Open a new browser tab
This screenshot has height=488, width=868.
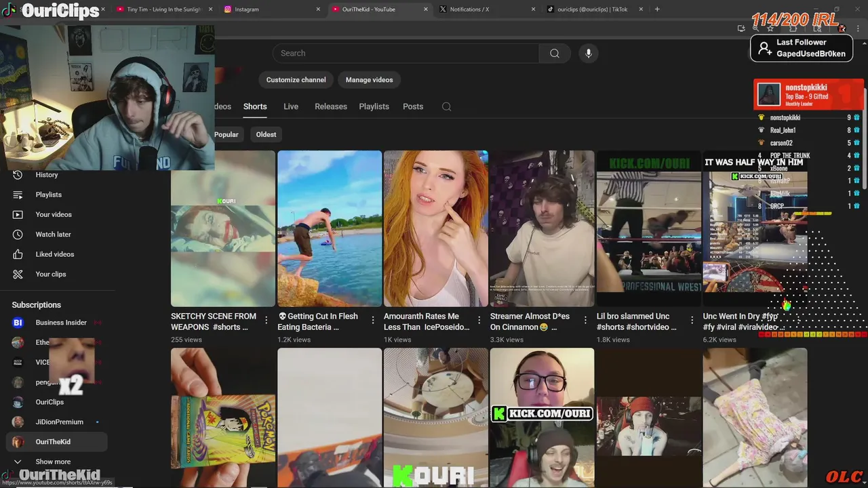[x=657, y=9]
